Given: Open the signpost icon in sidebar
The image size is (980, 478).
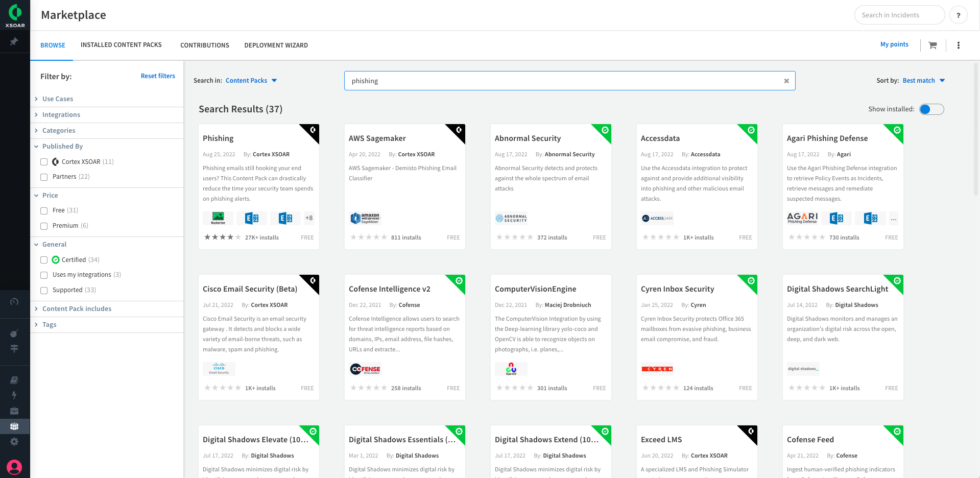Looking at the screenshot, I should [14, 348].
